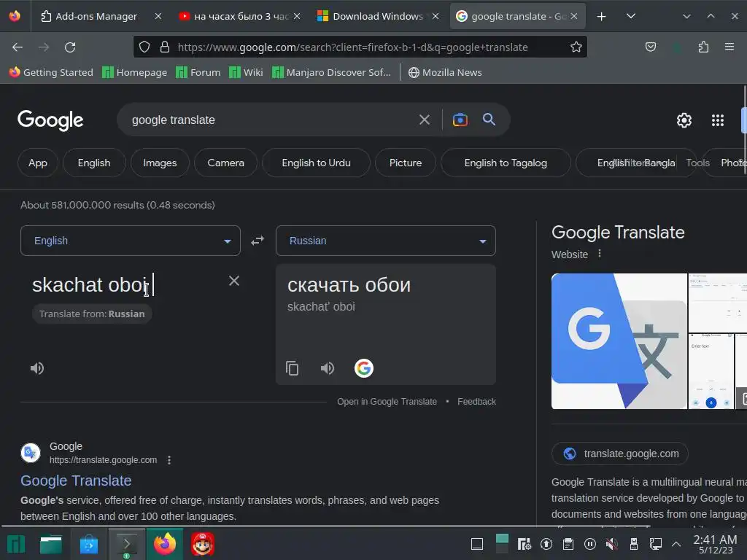
Task: Close the google translate tab
Action: pyautogui.click(x=574, y=16)
